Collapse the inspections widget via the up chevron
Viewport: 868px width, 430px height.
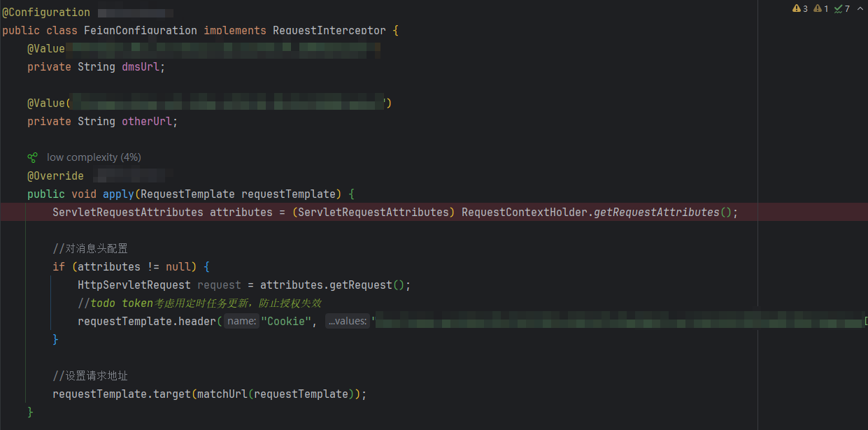coord(860,8)
